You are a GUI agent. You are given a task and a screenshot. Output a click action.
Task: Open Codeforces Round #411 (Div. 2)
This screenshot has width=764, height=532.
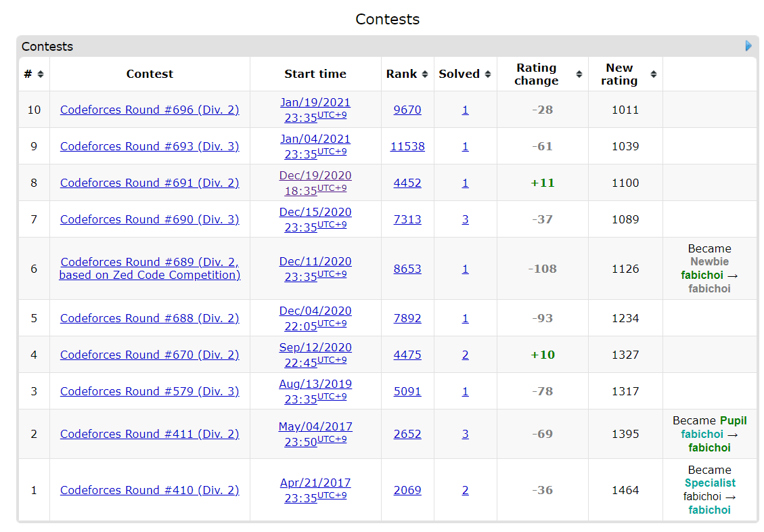(150, 434)
